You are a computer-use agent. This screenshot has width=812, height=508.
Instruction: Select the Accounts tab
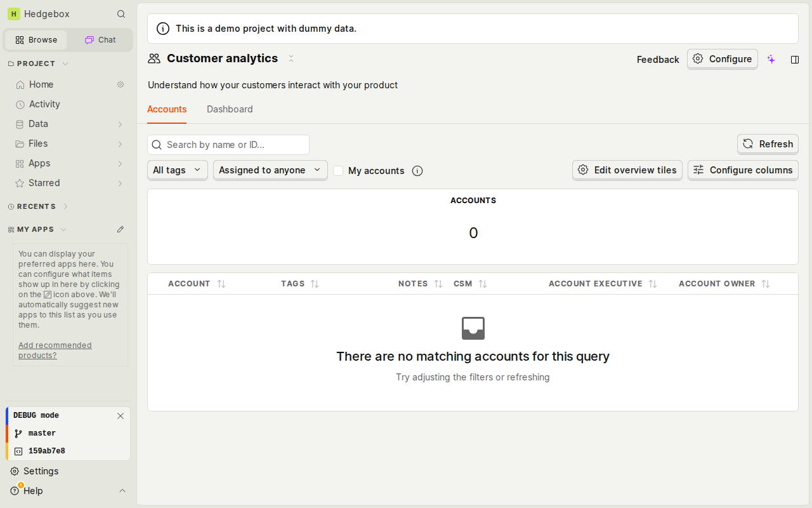coord(167,109)
